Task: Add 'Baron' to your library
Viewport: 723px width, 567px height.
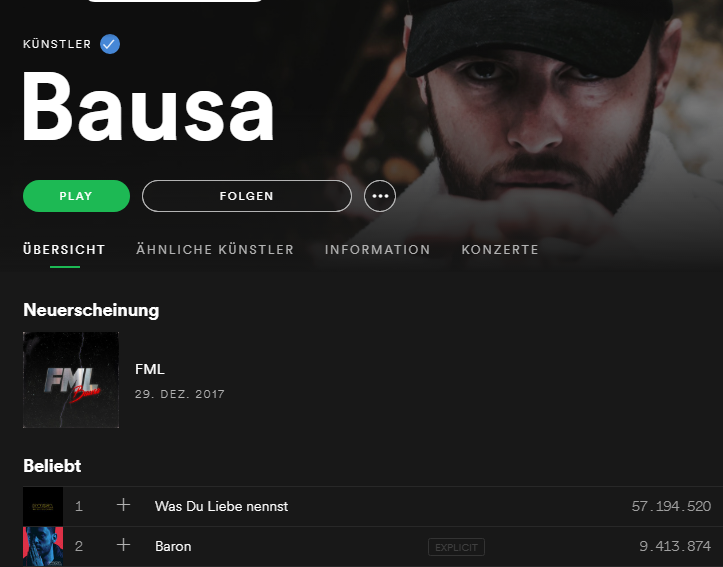Action: coord(123,545)
